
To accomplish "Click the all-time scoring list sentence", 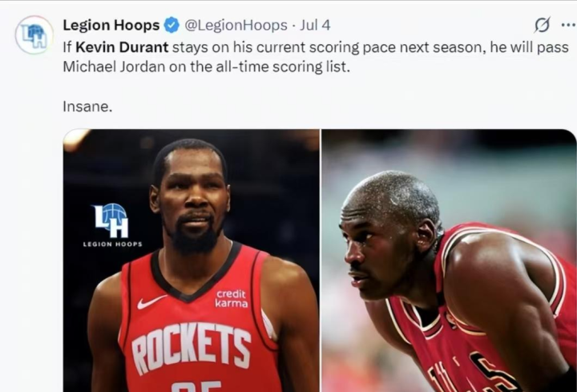I will click(206, 67).
